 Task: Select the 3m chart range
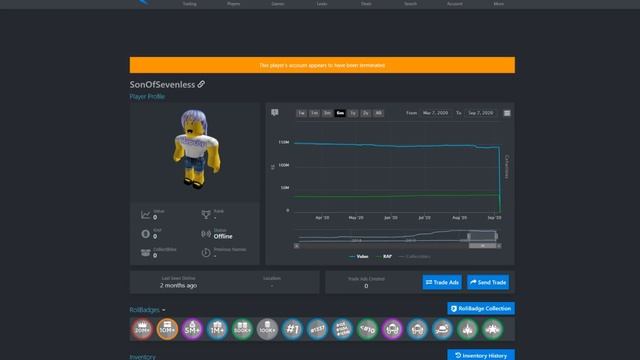[x=327, y=113]
